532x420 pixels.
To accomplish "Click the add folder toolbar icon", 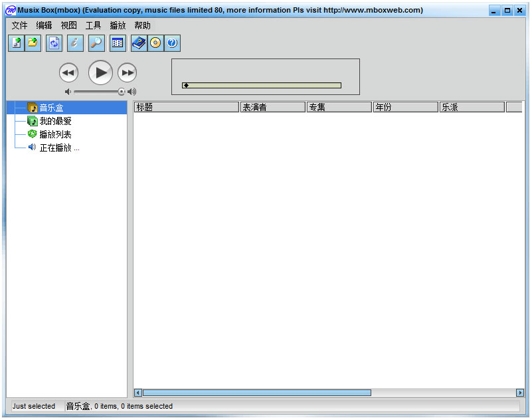I will (x=33, y=43).
